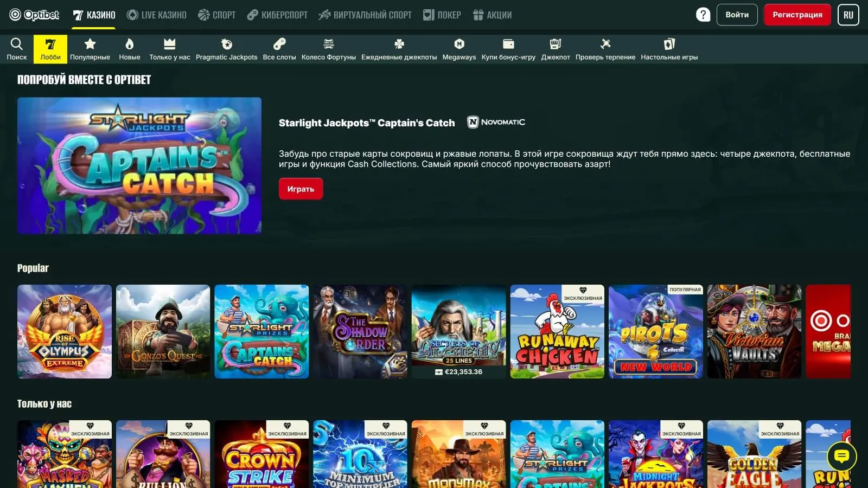868x488 pixels.
Task: Click the Optibet logo
Action: click(34, 15)
